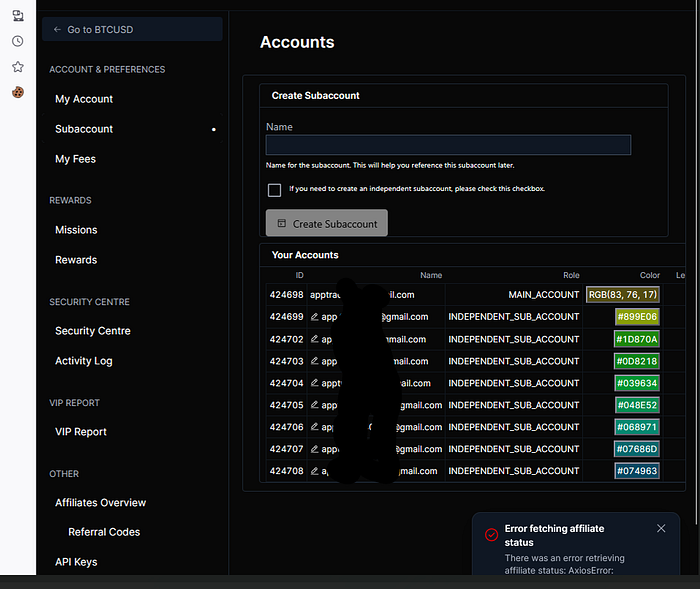Open the Rewards menu item under Missions
This screenshot has width=700, height=589.
pyautogui.click(x=76, y=260)
